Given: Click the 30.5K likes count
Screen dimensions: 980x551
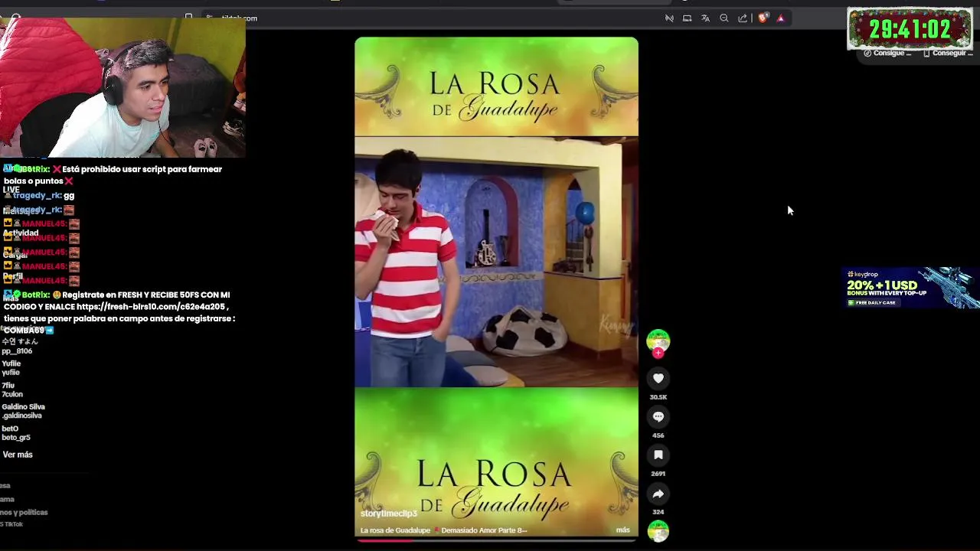Looking at the screenshot, I should (658, 397).
